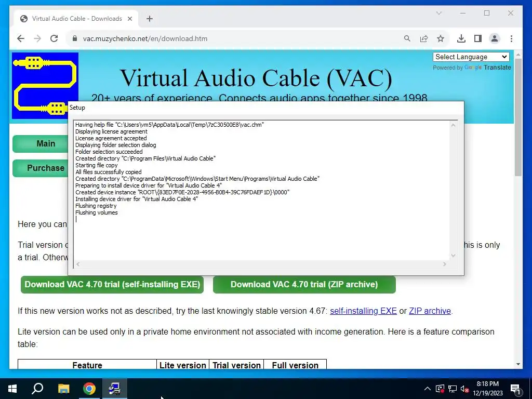Click the zoom magnifier icon in address bar

407,38
